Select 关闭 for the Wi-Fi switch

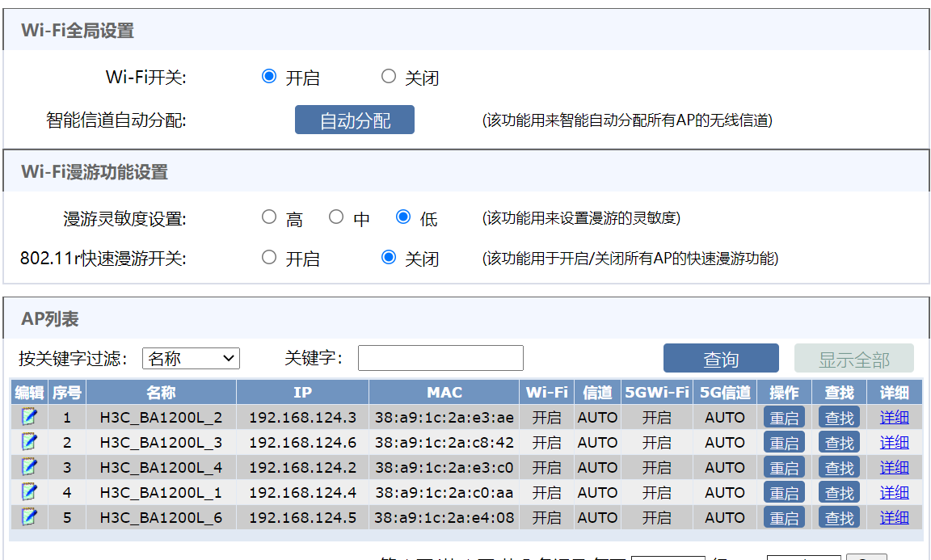click(389, 77)
